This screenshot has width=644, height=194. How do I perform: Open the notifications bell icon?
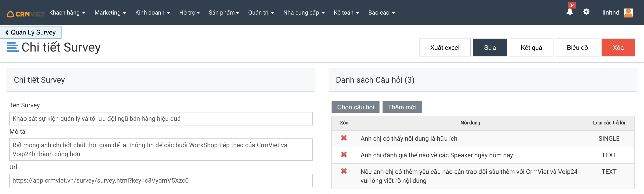[570, 12]
